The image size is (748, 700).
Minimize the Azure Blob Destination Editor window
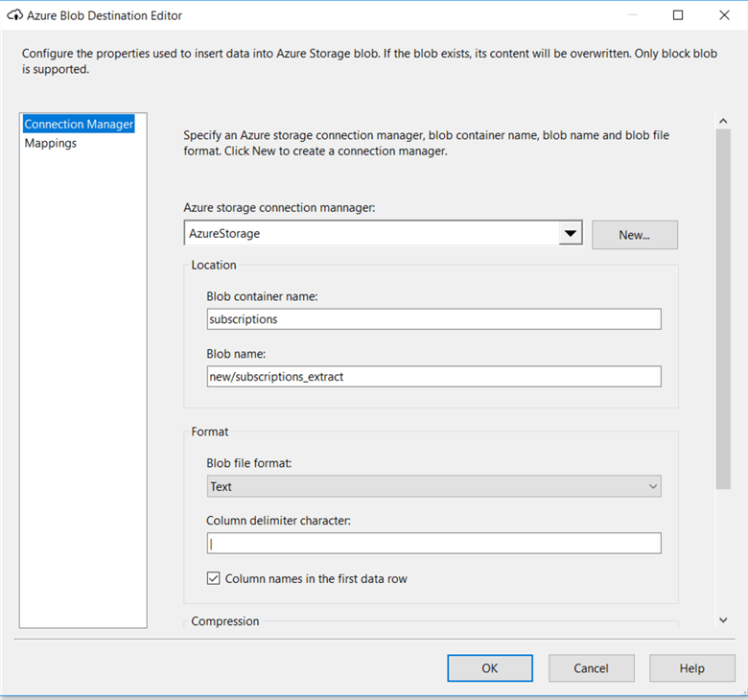[x=632, y=15]
